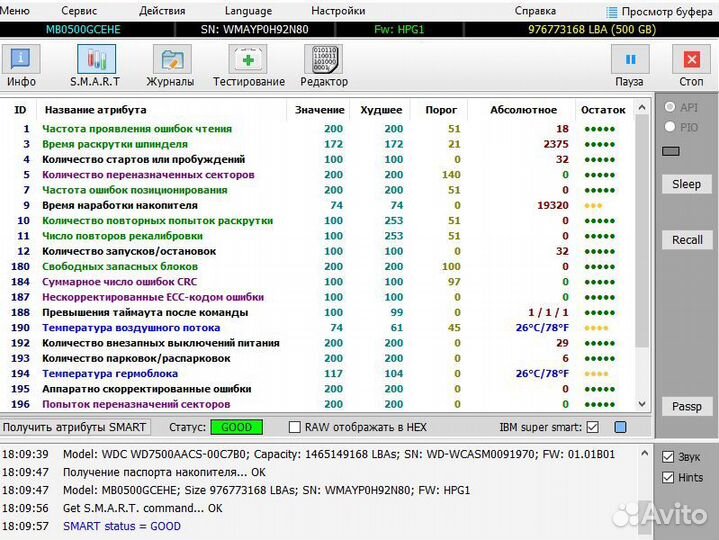Click the Просмотр буфера icon
719x540 pixels.
coord(613,12)
